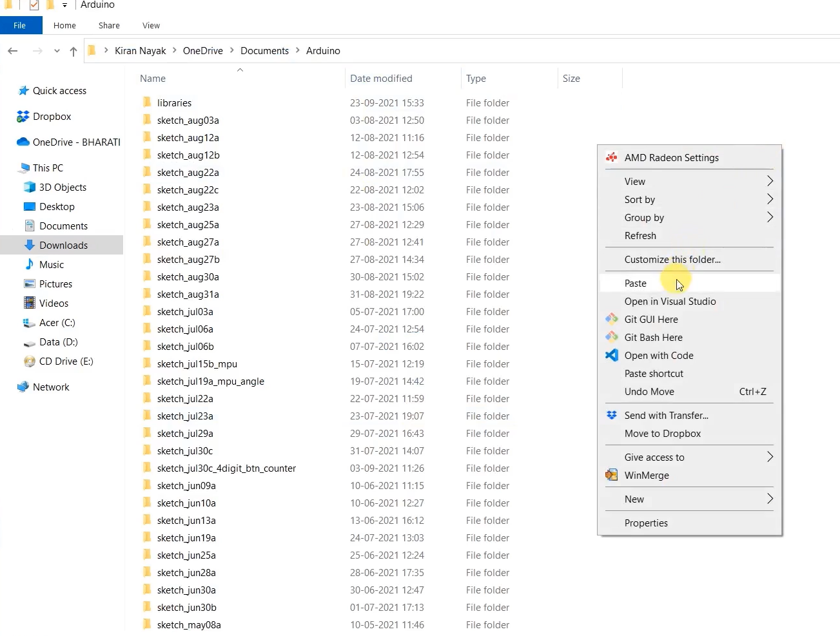Image resolution: width=840 pixels, height=636 pixels.
Task: Click the Git Bash Here icon
Action: click(611, 337)
